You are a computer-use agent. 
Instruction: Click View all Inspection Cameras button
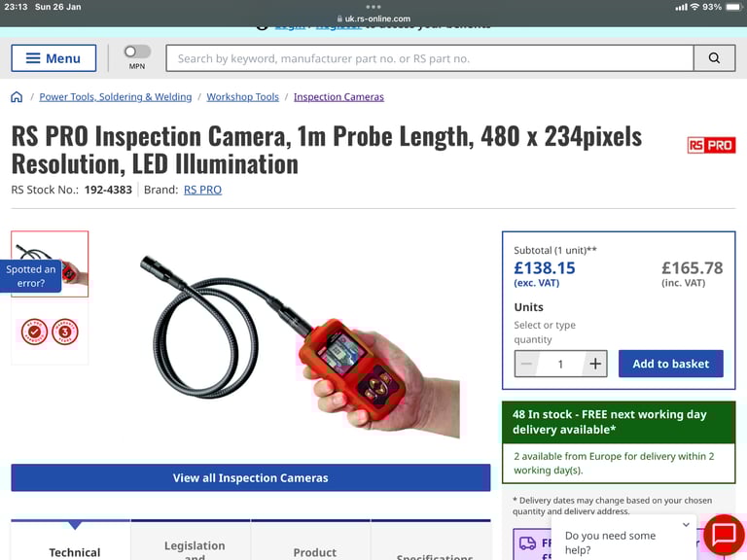tap(251, 477)
